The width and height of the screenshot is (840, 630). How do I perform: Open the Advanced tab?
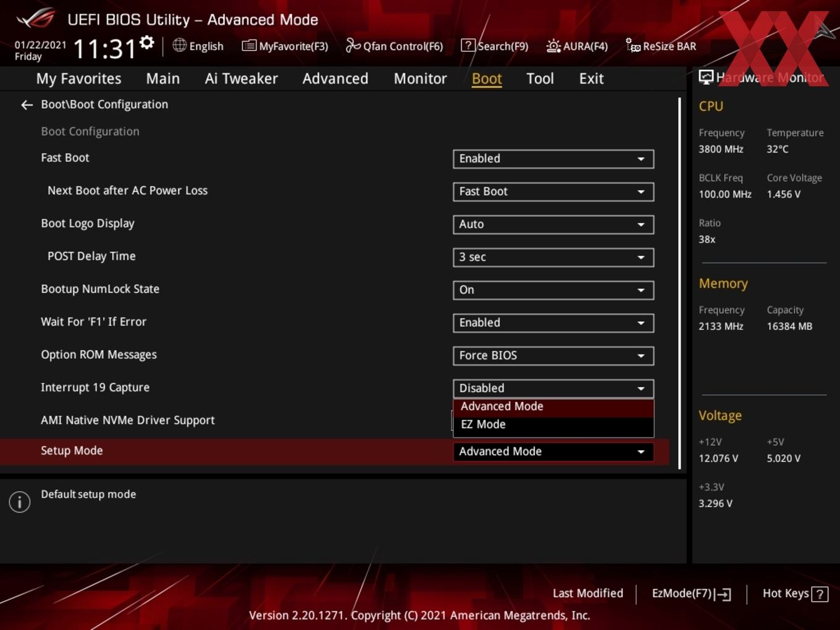tap(335, 79)
